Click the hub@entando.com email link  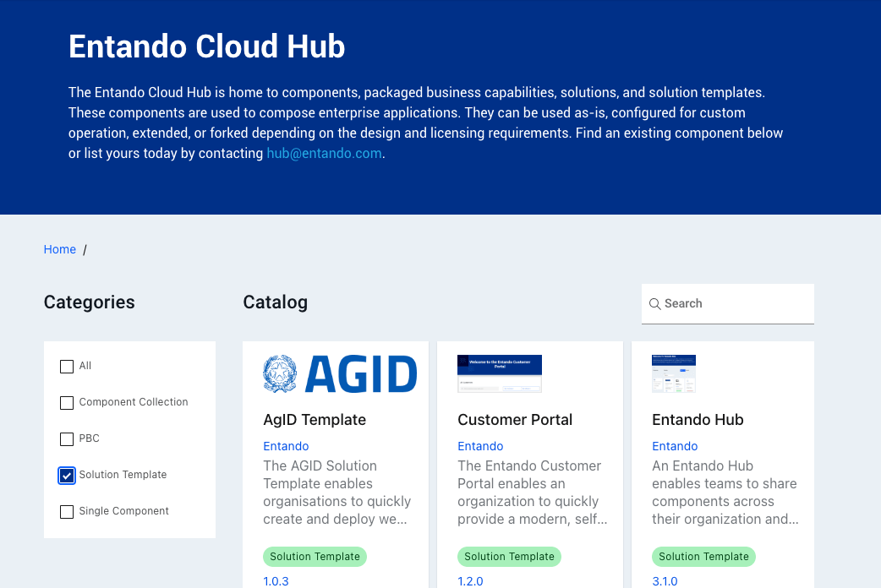[324, 154]
